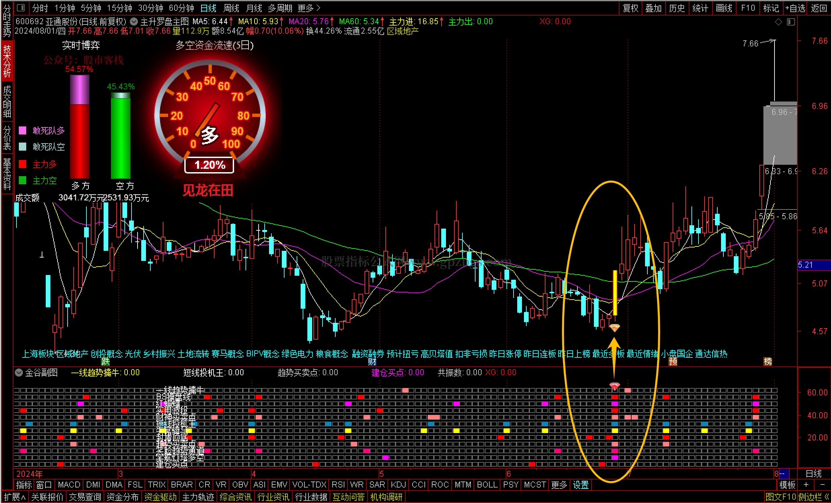
Task: Zoom in chart with plus button
Action: pyautogui.click(x=806, y=485)
